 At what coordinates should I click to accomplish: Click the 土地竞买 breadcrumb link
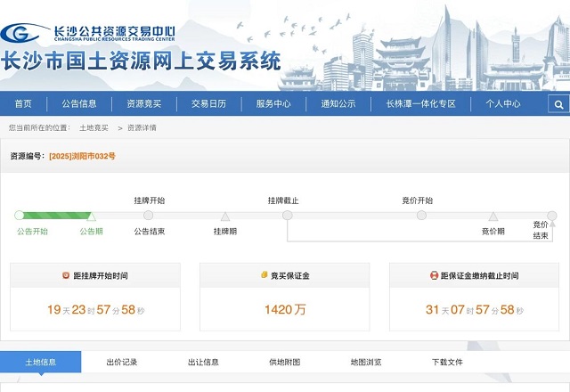tap(94, 128)
